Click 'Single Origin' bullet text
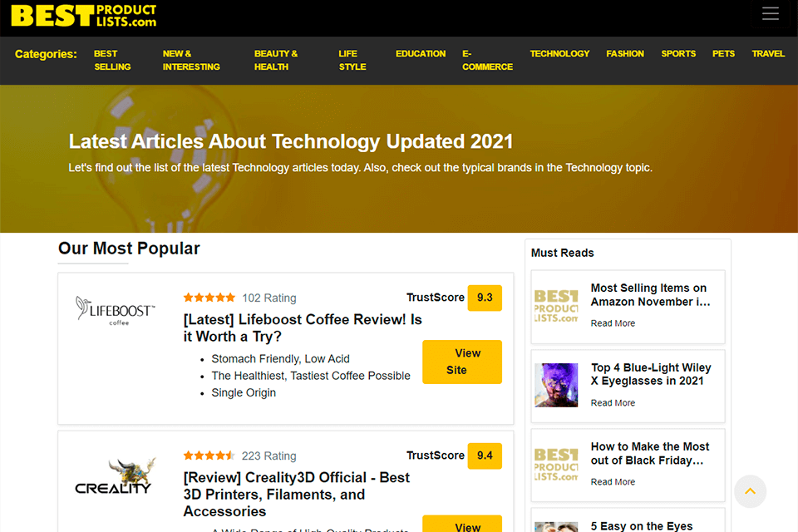 244,393
